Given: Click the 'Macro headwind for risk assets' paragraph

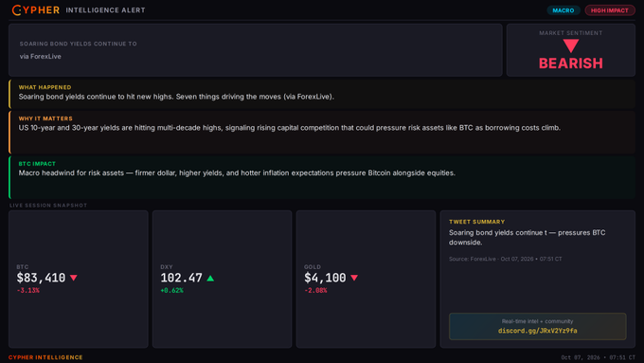Looking at the screenshot, I should [237, 173].
